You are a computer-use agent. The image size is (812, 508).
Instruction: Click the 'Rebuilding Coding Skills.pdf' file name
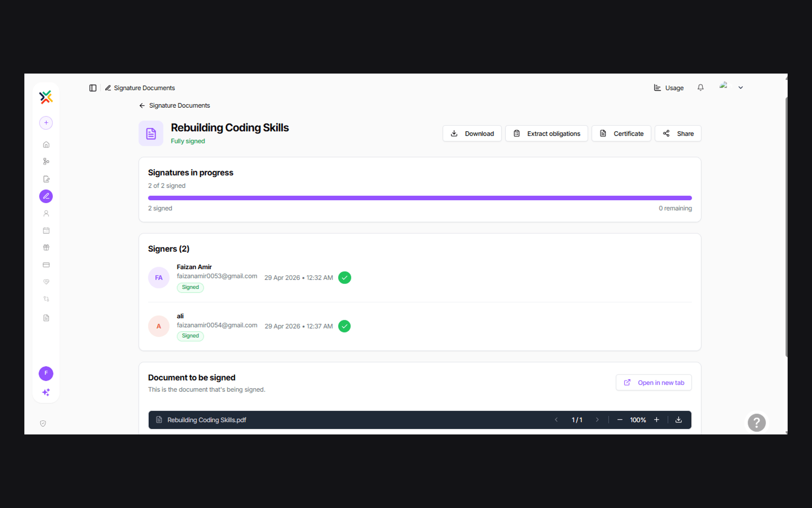207,420
